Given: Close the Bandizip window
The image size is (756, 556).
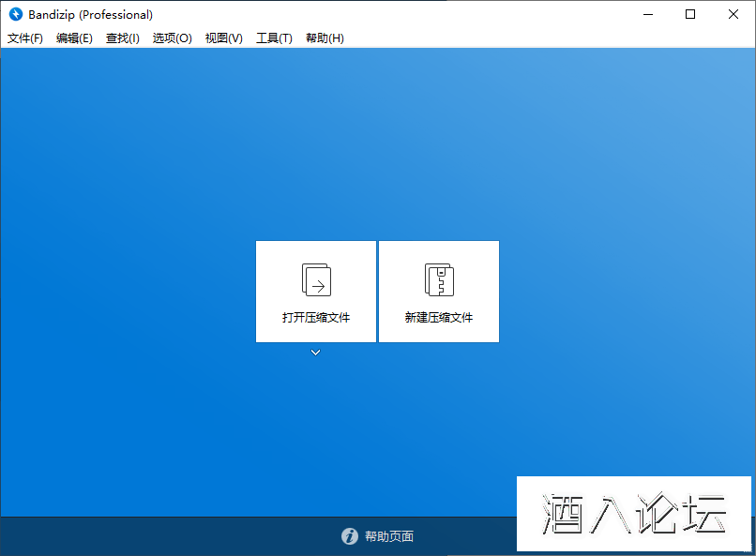Looking at the screenshot, I should coord(733,14).
